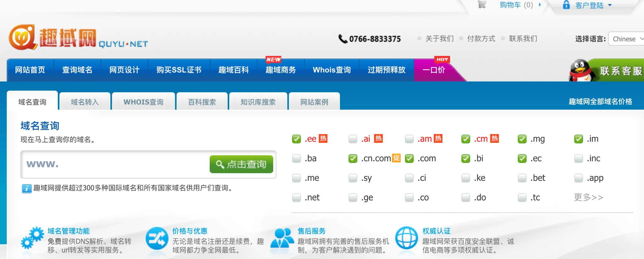
Task: Expand the 客户登陆 login dropdown
Action: pyautogui.click(x=610, y=5)
